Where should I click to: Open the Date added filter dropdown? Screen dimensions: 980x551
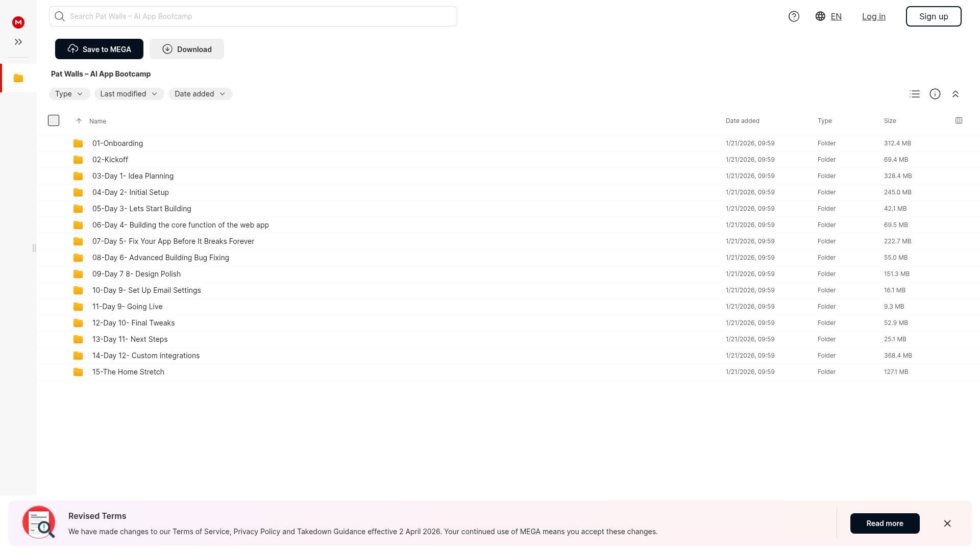point(200,94)
